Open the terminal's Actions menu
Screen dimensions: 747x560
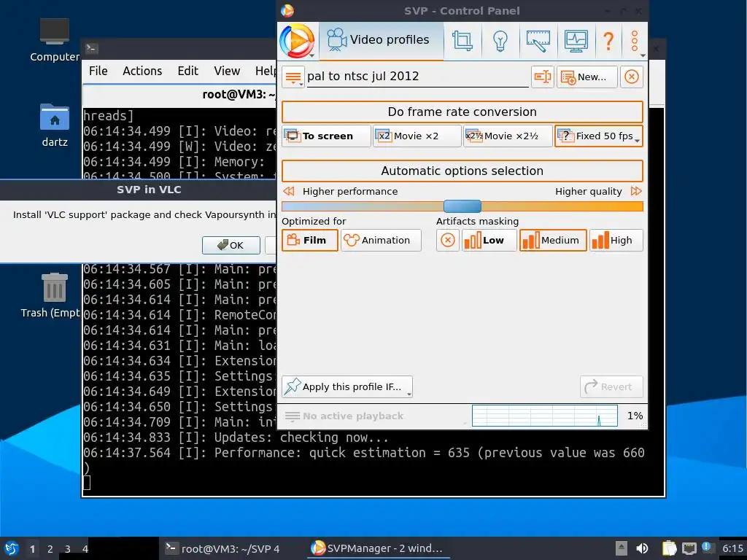(x=142, y=71)
